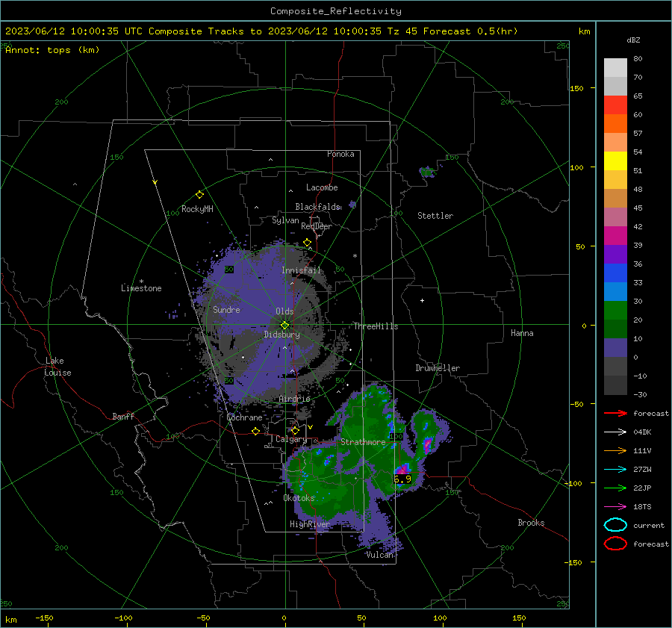Pick the red swatch on dBZ scale
The height and width of the screenshot is (628, 672).
[x=615, y=105]
